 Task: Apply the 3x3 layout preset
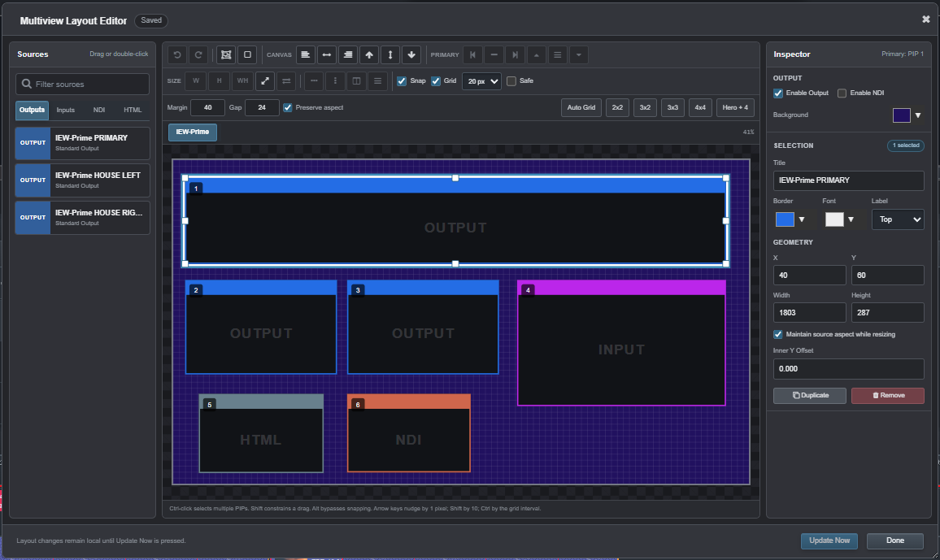672,108
